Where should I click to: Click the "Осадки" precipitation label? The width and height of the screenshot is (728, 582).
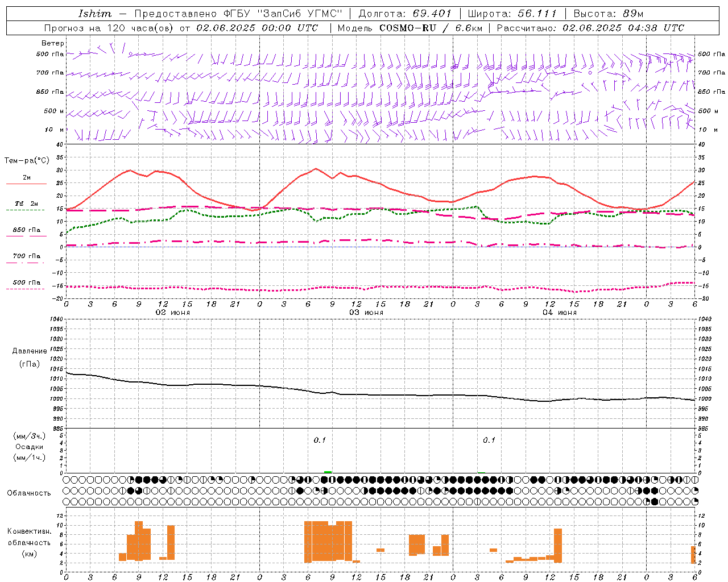(30, 447)
